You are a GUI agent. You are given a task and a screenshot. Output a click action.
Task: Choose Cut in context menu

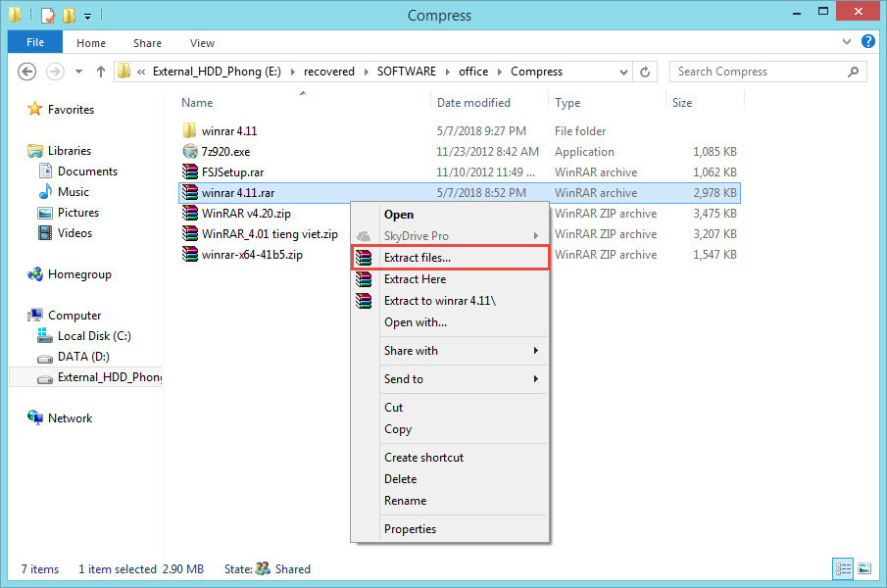pos(450,407)
